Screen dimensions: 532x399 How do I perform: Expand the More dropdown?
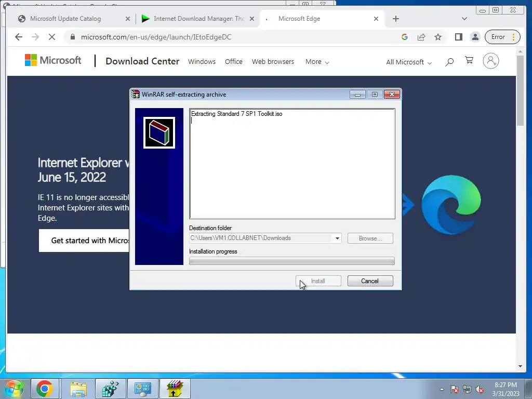(317, 62)
